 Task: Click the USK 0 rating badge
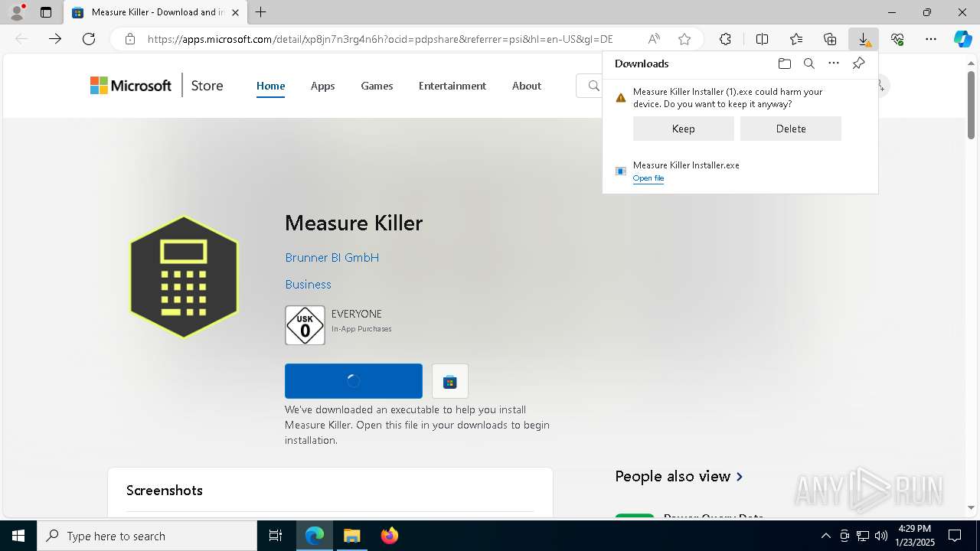305,325
